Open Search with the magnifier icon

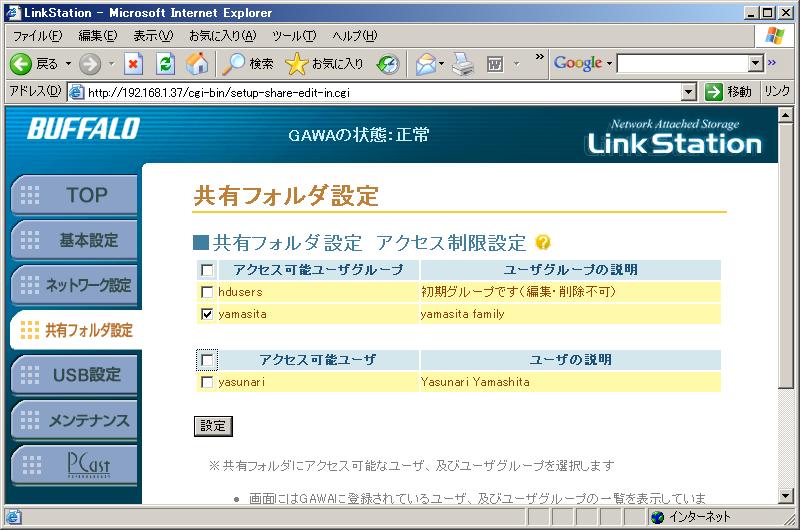(x=235, y=64)
